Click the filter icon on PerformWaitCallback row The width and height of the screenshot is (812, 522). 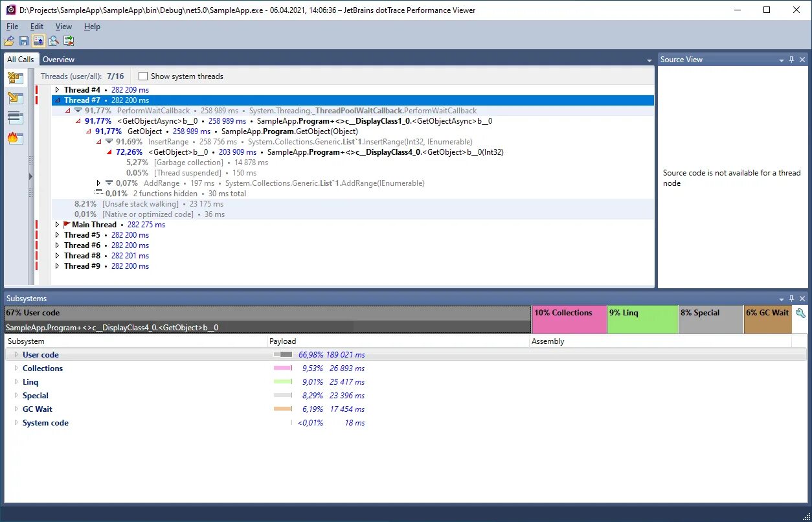pyautogui.click(x=78, y=111)
